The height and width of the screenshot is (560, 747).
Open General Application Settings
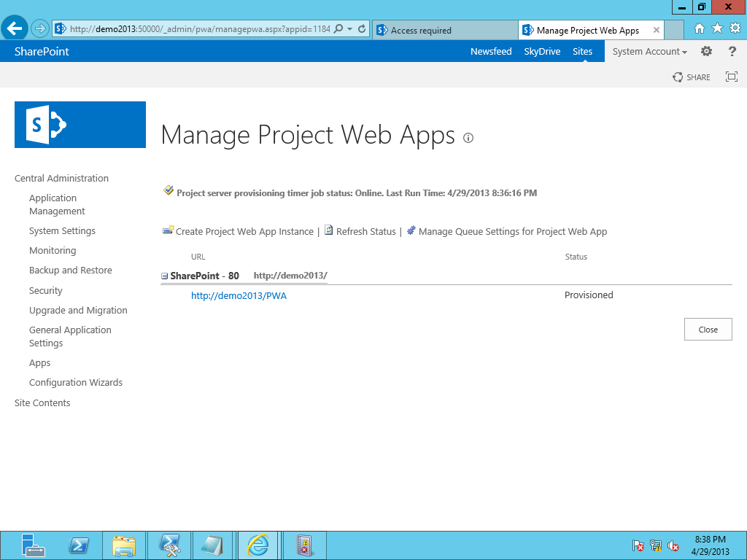[x=70, y=336]
